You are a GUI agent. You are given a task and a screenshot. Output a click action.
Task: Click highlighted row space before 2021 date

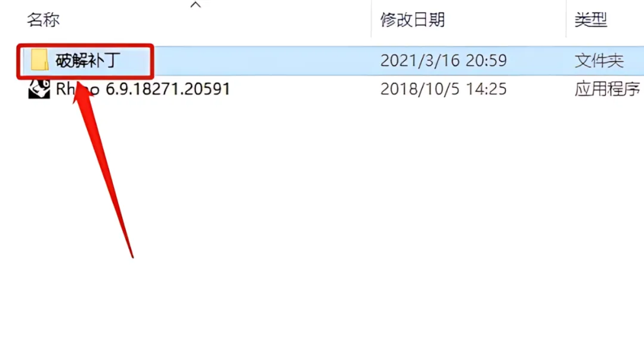(x=263, y=61)
